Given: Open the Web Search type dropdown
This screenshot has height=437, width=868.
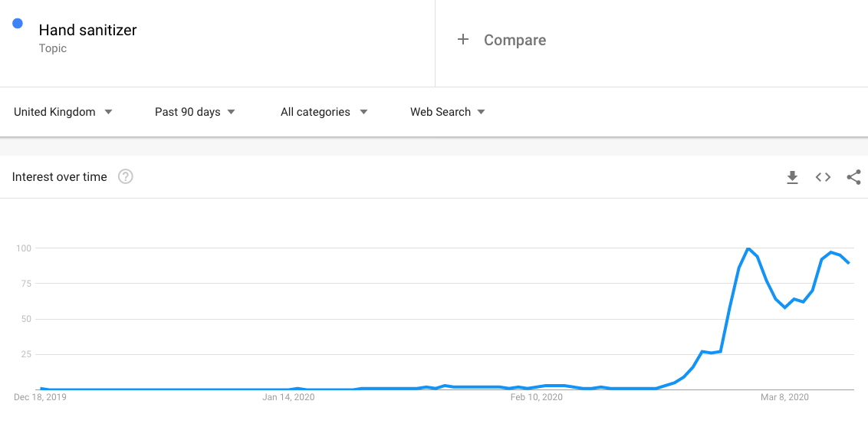Looking at the screenshot, I should click(447, 112).
